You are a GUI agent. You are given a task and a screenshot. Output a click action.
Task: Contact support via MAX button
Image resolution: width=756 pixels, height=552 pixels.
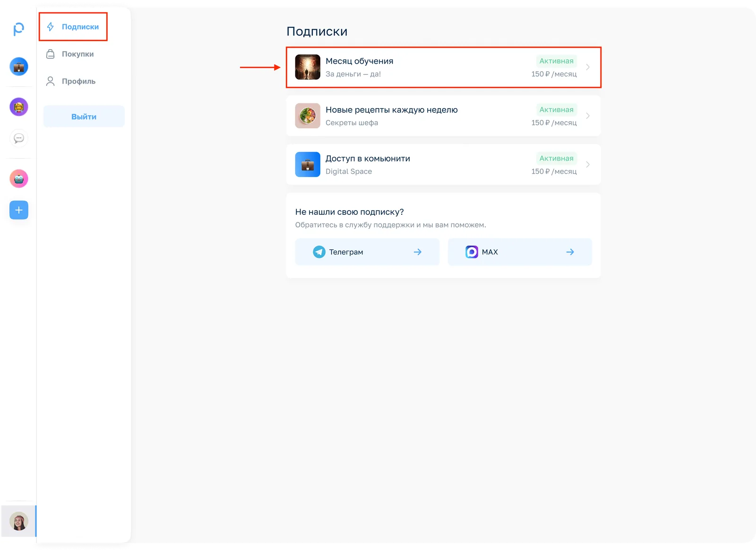520,252
